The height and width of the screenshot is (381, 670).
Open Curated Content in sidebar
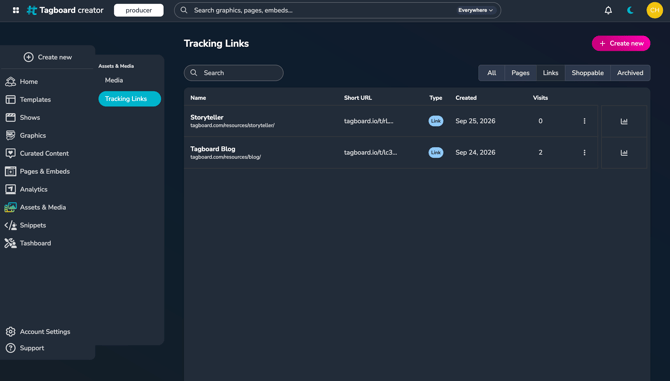pyautogui.click(x=37, y=153)
